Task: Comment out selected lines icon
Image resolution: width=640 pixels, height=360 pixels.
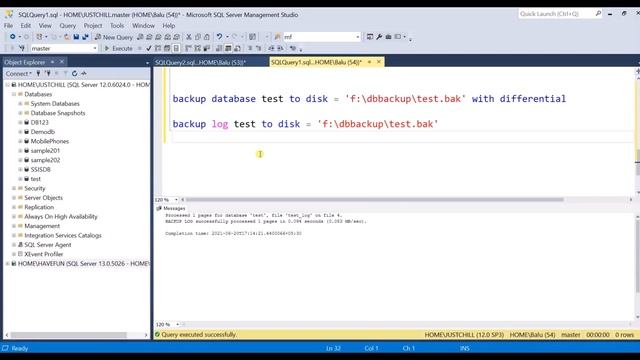Action: [250, 48]
